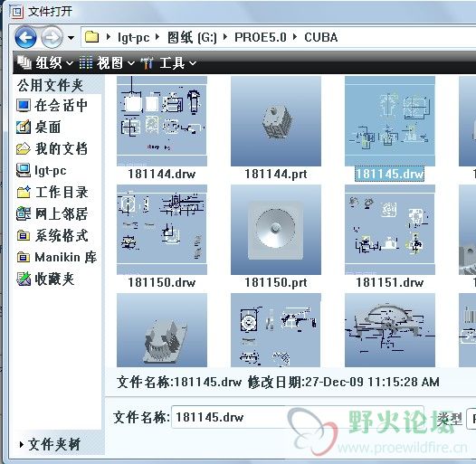The width and height of the screenshot is (476, 464).
Task: Open 我的文档 folder shortcut
Action: (x=52, y=148)
